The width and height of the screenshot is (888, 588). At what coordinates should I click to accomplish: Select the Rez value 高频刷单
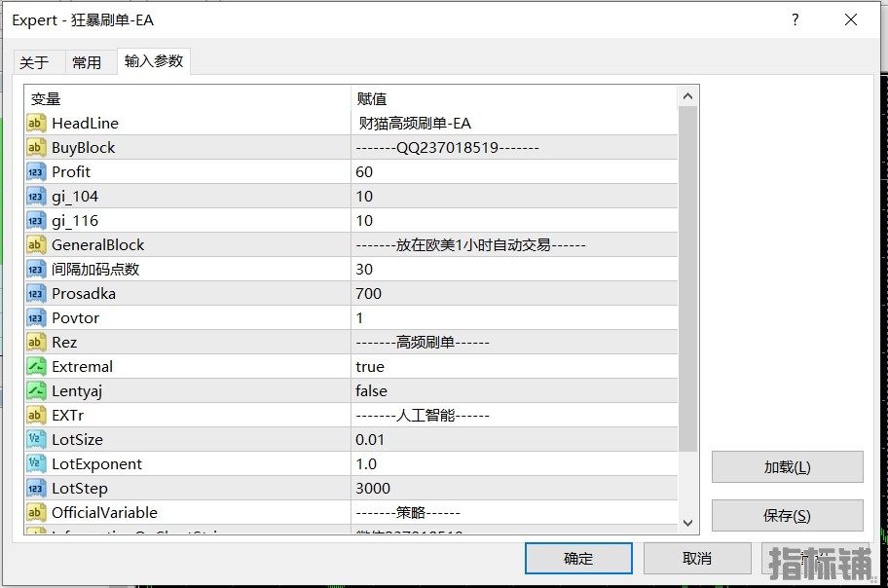[423, 342]
